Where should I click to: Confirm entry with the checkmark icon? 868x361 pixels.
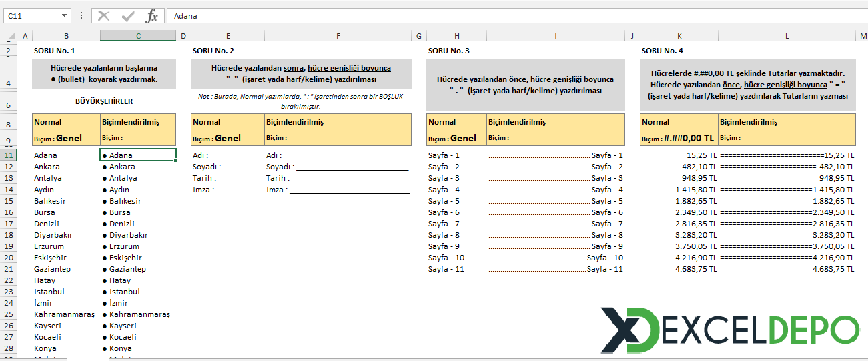128,16
